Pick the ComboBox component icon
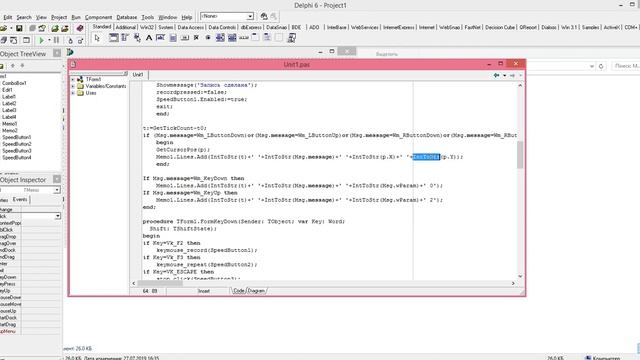640x360 pixels. (232, 38)
